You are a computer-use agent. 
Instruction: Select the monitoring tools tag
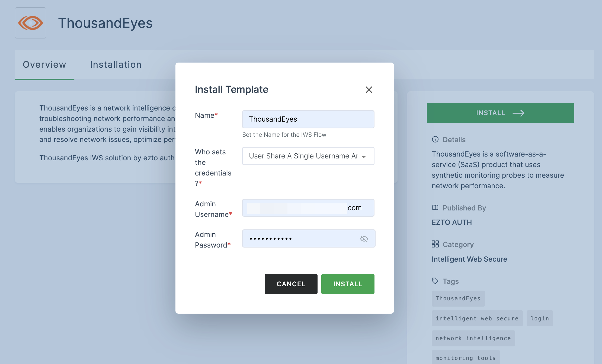coord(466,357)
